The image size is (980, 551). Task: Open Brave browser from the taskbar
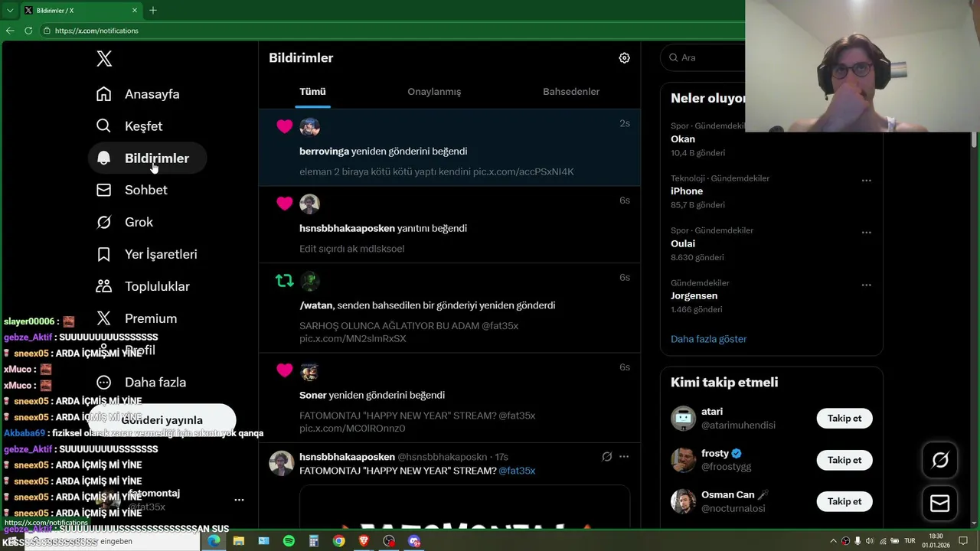pos(364,541)
